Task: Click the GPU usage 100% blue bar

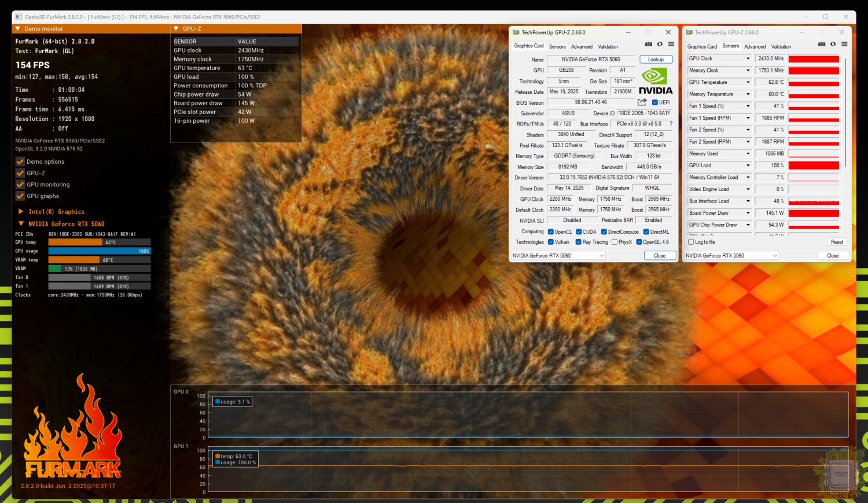Action: [99, 251]
